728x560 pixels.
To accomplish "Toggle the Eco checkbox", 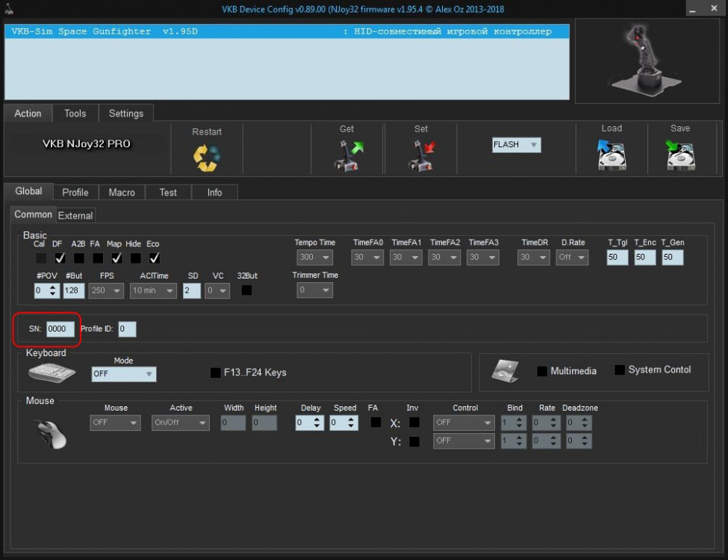I will 154,258.
